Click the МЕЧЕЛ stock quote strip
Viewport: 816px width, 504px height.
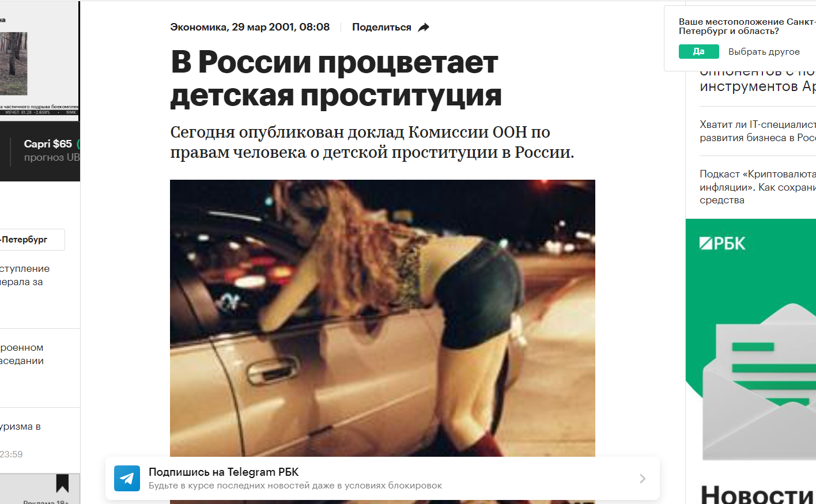pyautogui.click(x=39, y=112)
